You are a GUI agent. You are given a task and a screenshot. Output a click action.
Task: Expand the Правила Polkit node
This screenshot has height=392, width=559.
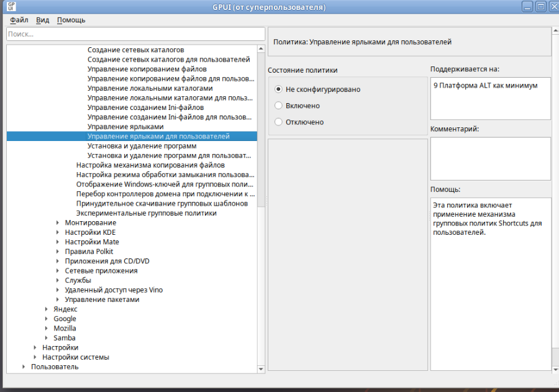pos(58,252)
